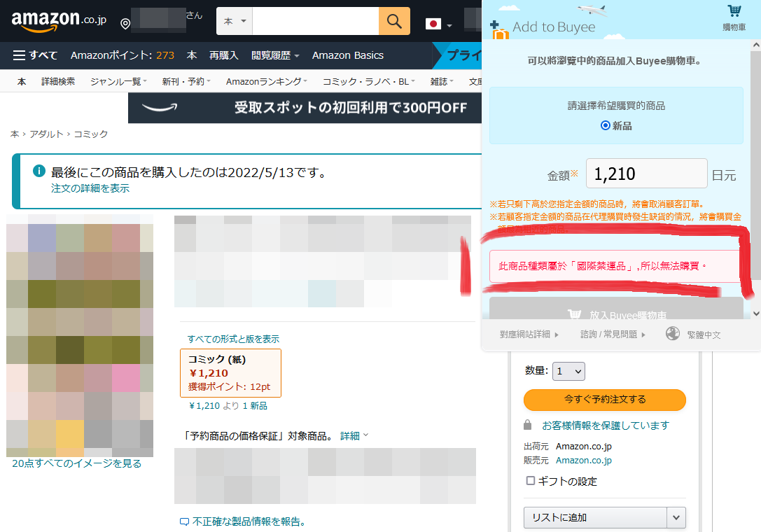Image resolution: width=761 pixels, height=532 pixels.
Task: Click the 放入Buyee購物車 button
Action: 616,308
